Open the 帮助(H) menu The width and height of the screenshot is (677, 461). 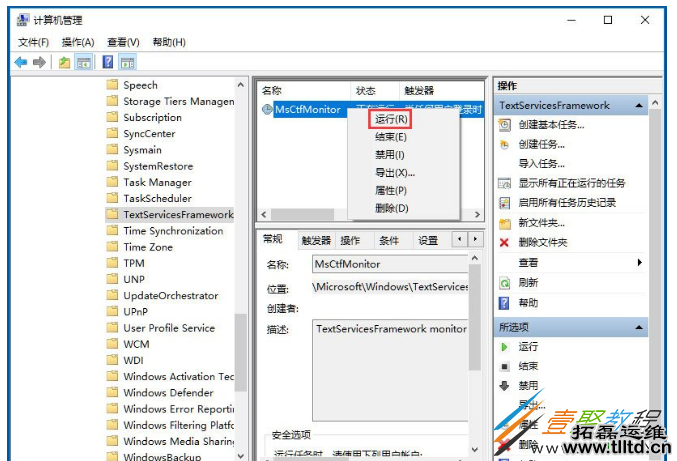169,42
